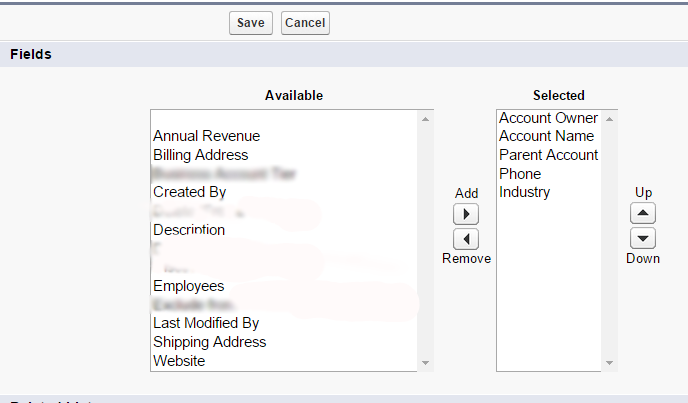Select Billing Address in Available list

coord(201,155)
